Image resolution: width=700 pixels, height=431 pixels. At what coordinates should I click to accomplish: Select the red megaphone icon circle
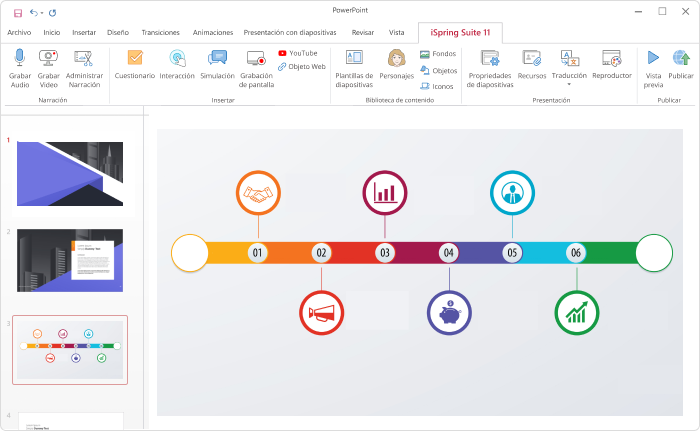[321, 313]
